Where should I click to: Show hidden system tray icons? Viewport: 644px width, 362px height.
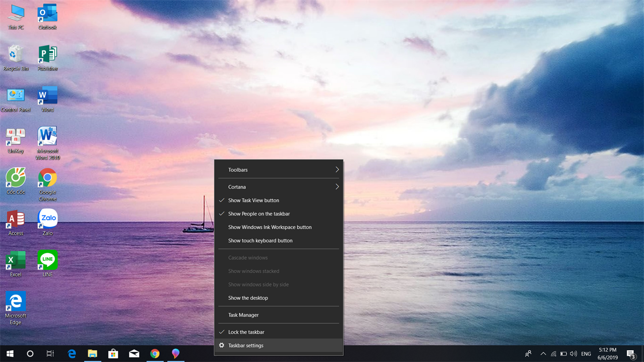pyautogui.click(x=543, y=354)
